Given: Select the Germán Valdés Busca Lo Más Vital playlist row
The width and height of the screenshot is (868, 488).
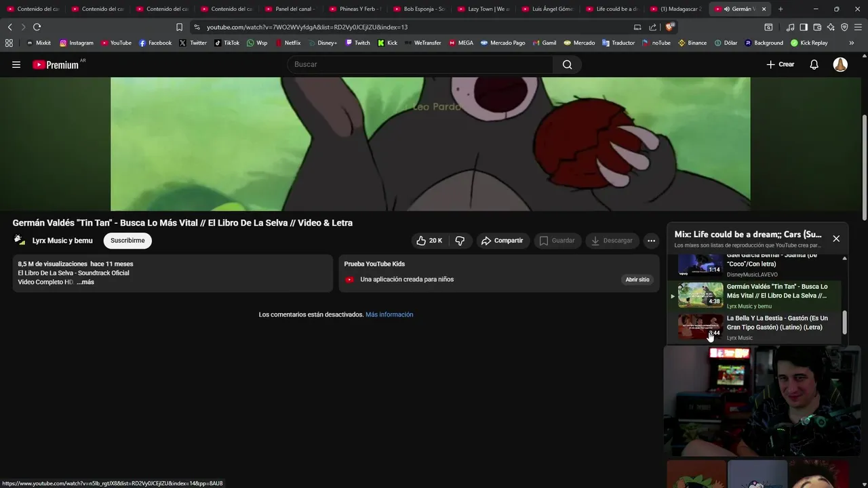Looking at the screenshot, I should [x=756, y=296].
